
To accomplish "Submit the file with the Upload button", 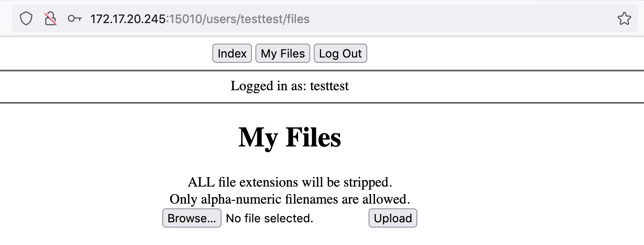I will (x=393, y=218).
